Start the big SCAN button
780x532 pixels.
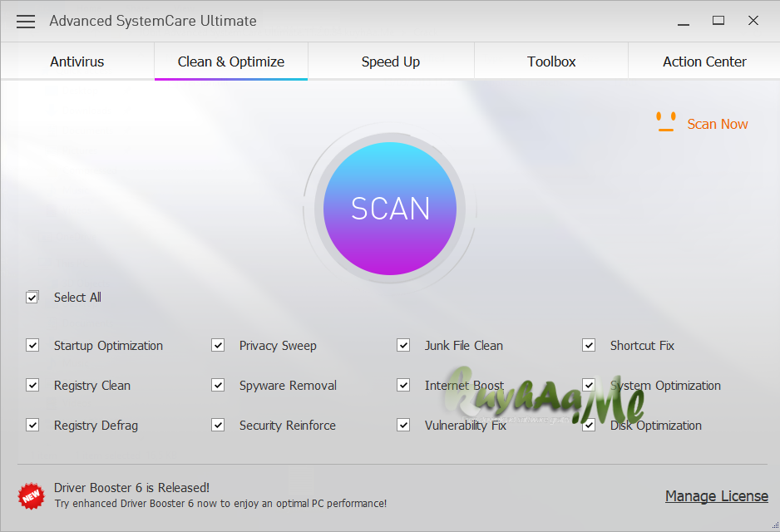(x=390, y=209)
